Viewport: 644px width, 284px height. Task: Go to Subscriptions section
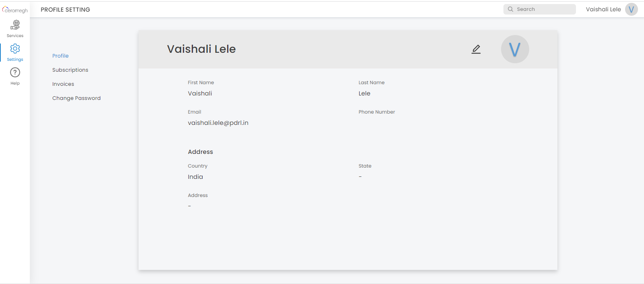70,70
